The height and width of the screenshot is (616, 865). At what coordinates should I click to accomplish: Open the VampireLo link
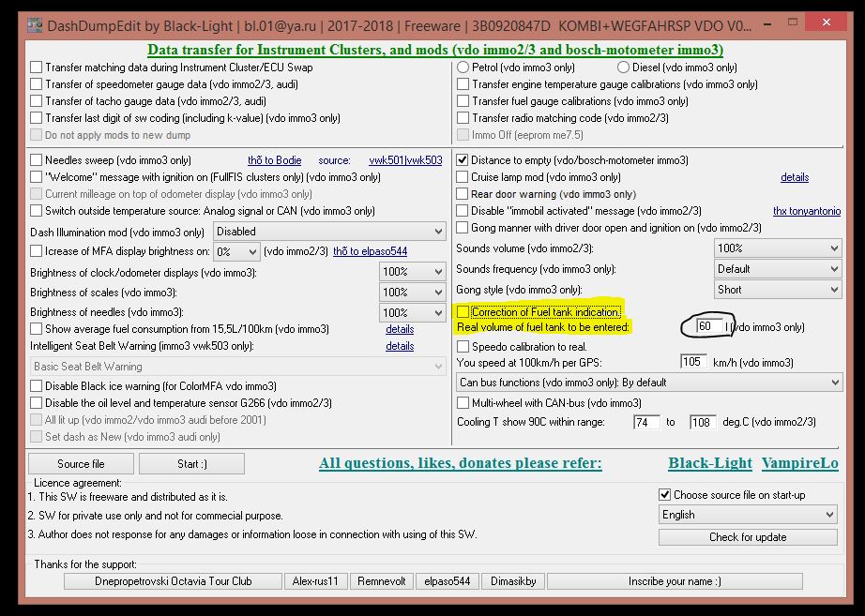point(800,463)
